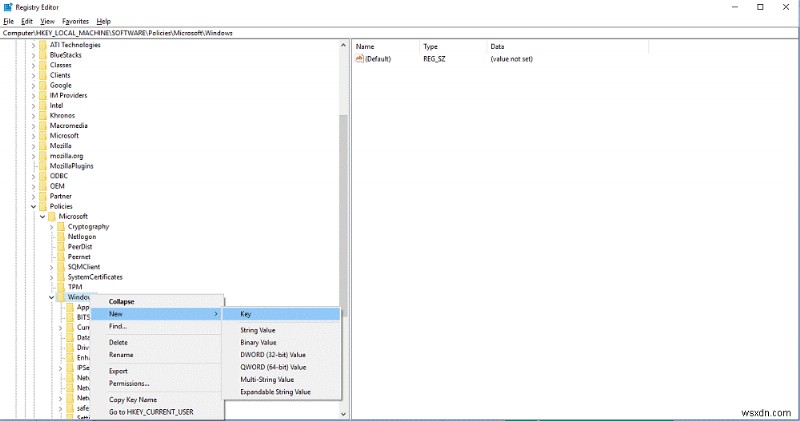The height and width of the screenshot is (421, 800).
Task: Open the Help menu
Action: pos(104,21)
